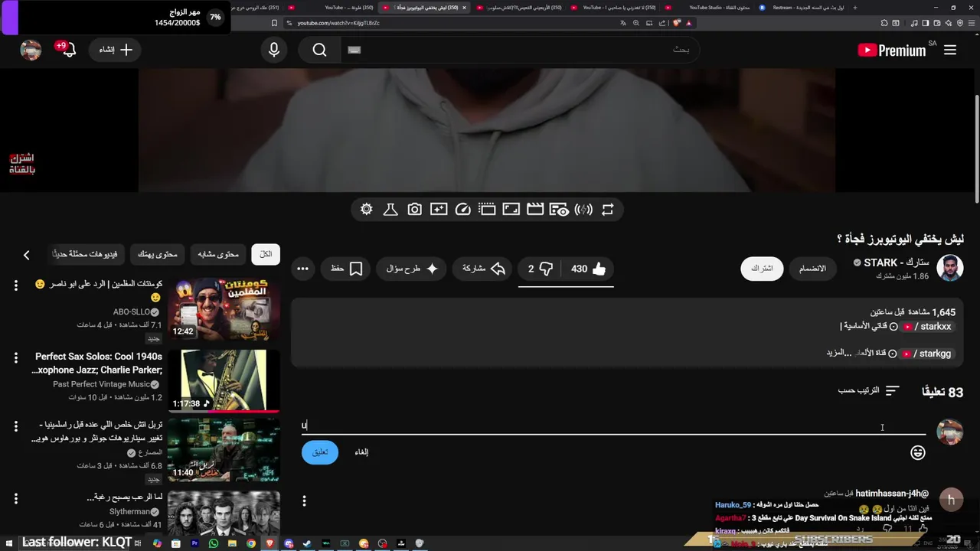Open three-dot menu on hatimhassan comment
This screenshot has height=551, width=980.
304,500
